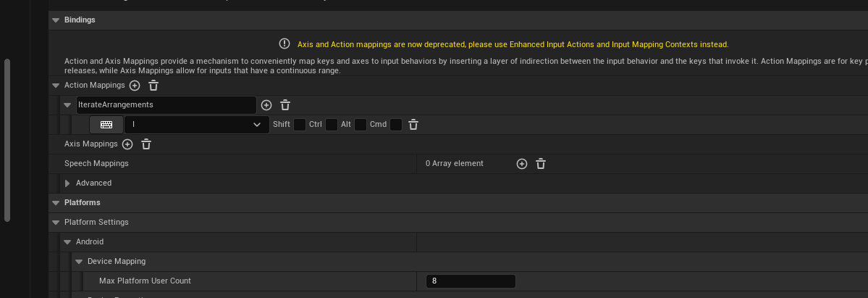Remove the IterateArrangements action mapping
The image size is (868, 298).
coord(285,105)
